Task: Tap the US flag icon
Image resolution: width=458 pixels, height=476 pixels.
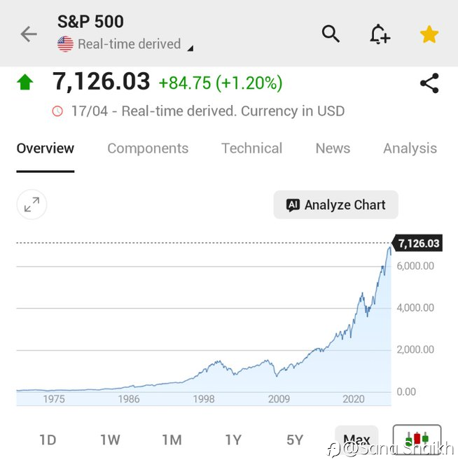Action: click(65, 44)
